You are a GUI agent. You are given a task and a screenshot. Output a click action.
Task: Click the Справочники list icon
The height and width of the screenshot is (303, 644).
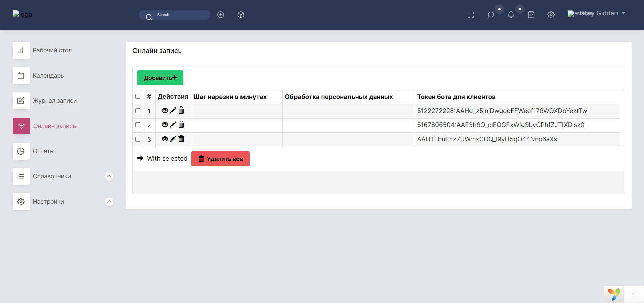pos(21,176)
